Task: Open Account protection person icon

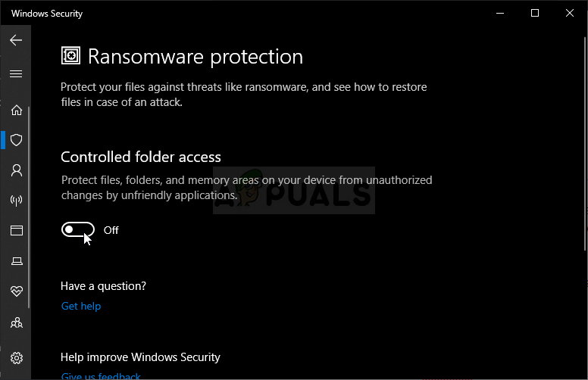Action: pos(16,170)
